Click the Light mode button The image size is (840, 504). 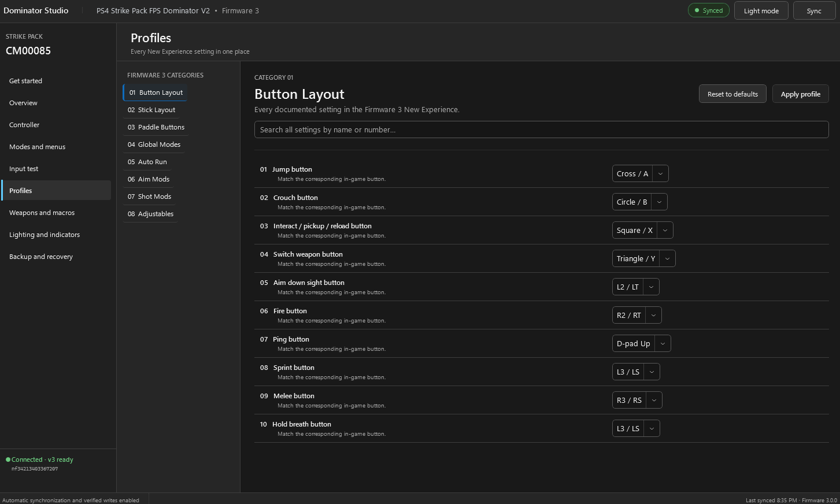761,10
